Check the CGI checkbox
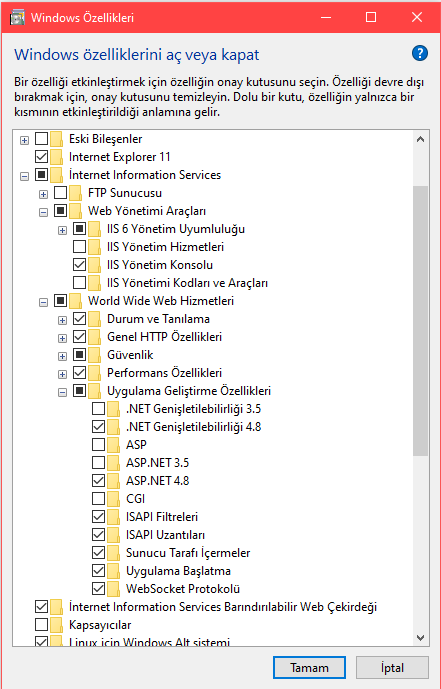 tap(98, 499)
